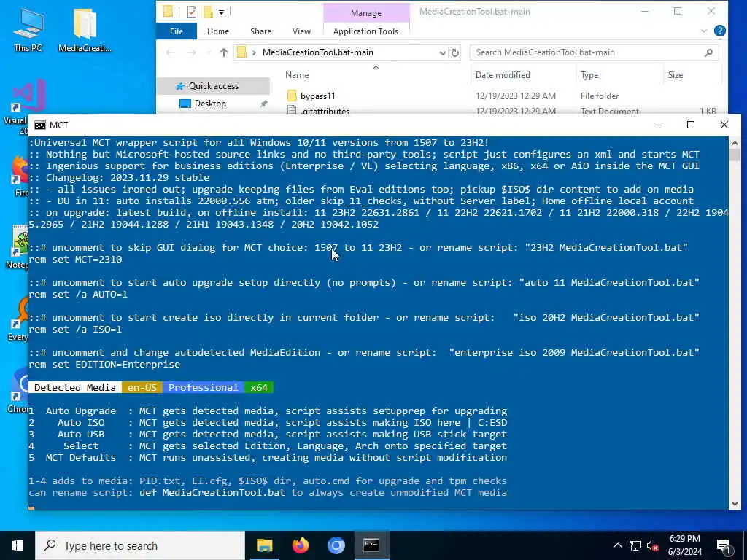The width and height of the screenshot is (747, 560).
Task: Minimize the MCT console window
Action: click(658, 125)
